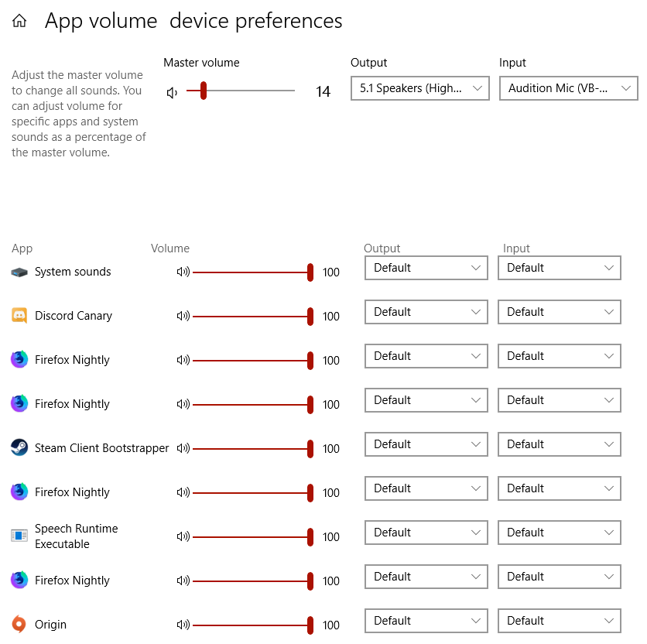Click the Home icon at top left
This screenshot has height=644, width=647.
19,20
